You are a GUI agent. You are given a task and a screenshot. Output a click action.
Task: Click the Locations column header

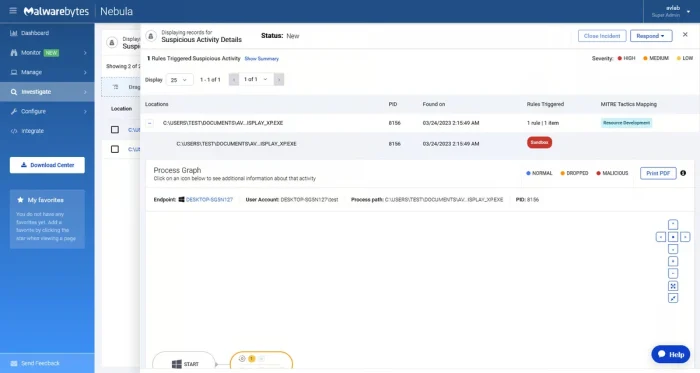157,104
